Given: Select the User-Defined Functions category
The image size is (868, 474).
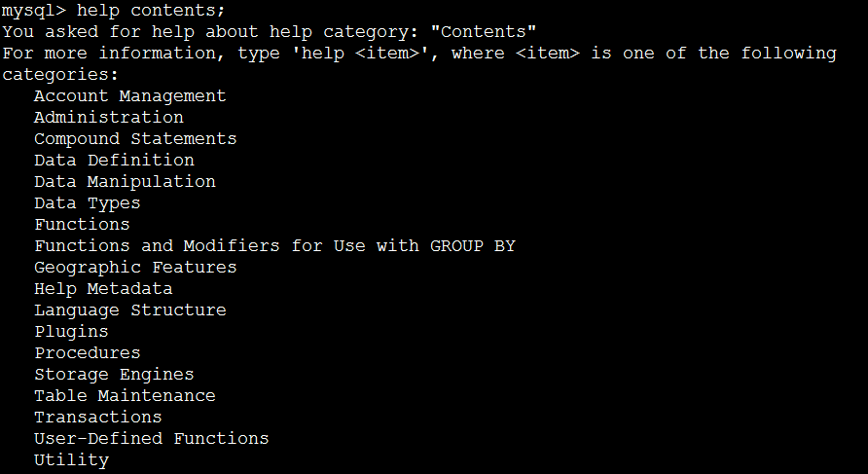Looking at the screenshot, I should tap(151, 438).
